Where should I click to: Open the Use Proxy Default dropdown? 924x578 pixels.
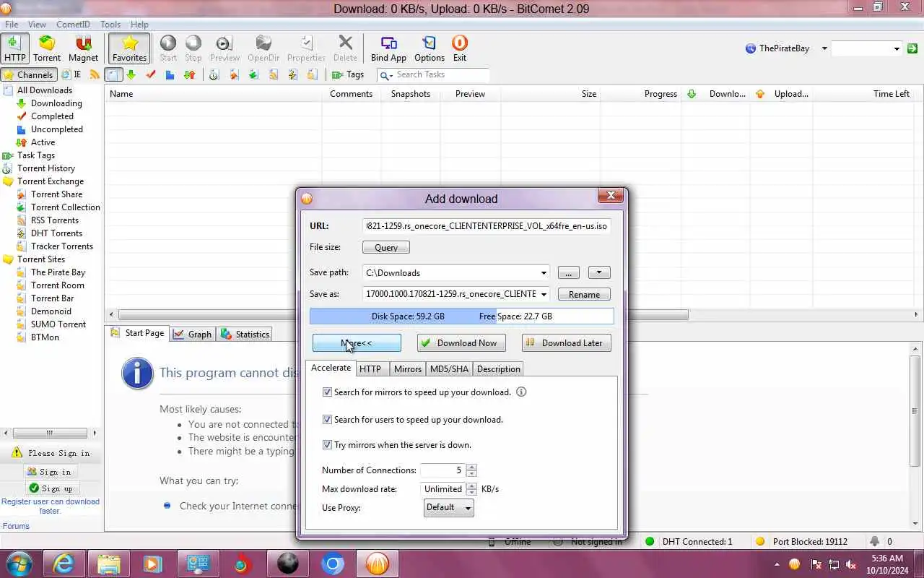pyautogui.click(x=449, y=507)
